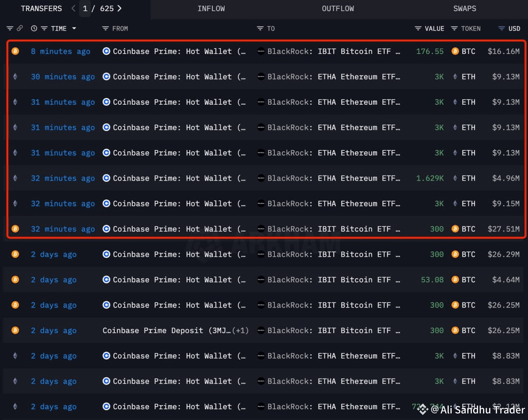Click the $9.15M USD amount
Viewport: 528px width, 420px height.
506,204
